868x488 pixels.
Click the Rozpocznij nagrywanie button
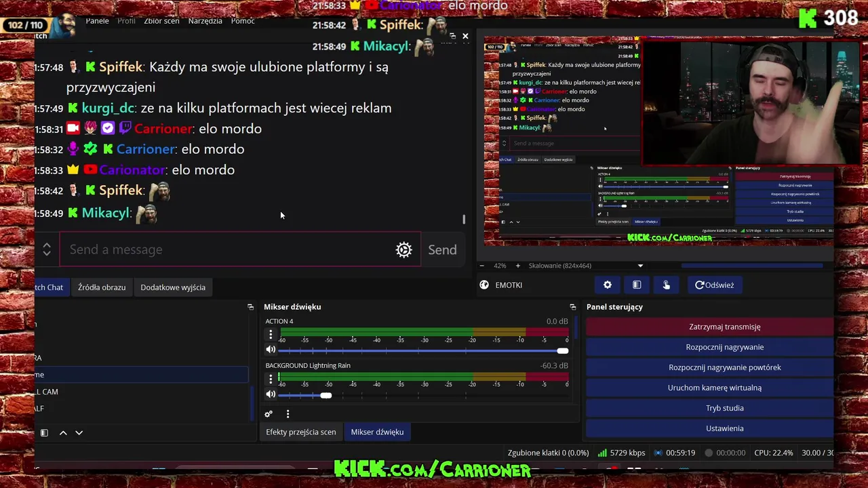[x=710, y=347]
